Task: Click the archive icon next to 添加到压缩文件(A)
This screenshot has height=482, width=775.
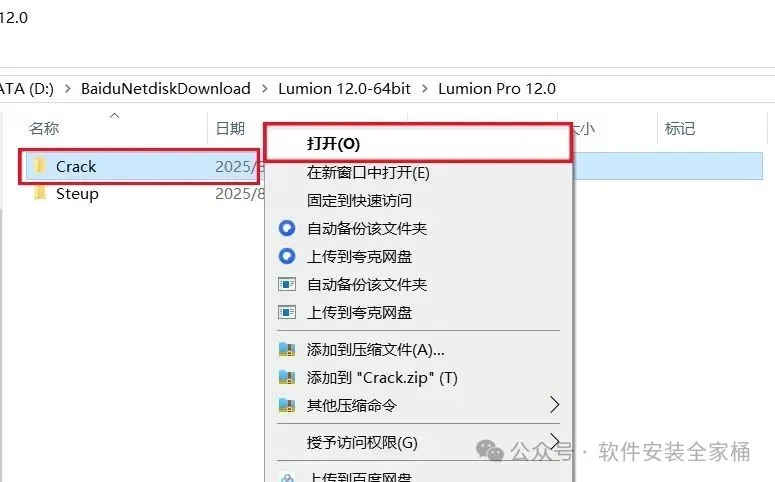Action: tap(287, 350)
